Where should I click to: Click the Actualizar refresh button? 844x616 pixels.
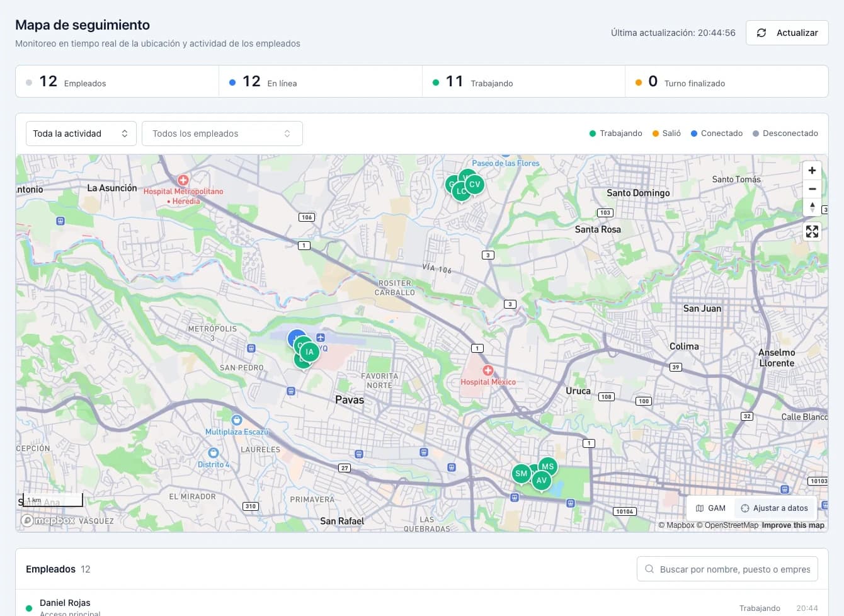coord(787,33)
